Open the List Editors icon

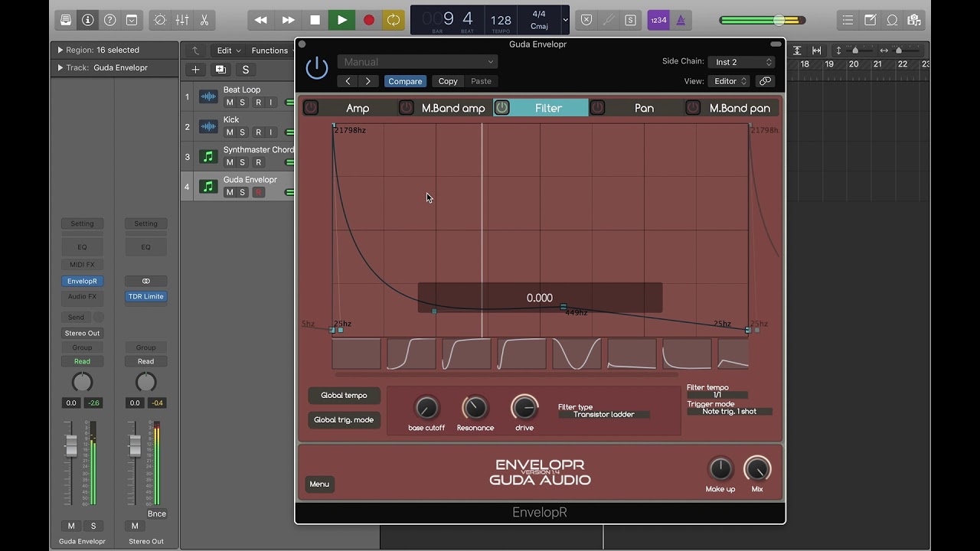[848, 20]
